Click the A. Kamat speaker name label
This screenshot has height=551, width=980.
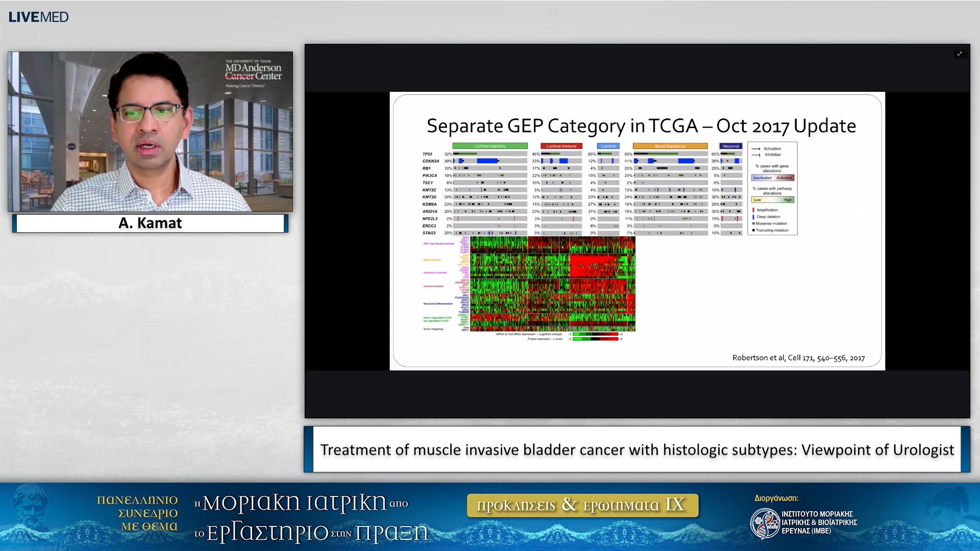(150, 223)
